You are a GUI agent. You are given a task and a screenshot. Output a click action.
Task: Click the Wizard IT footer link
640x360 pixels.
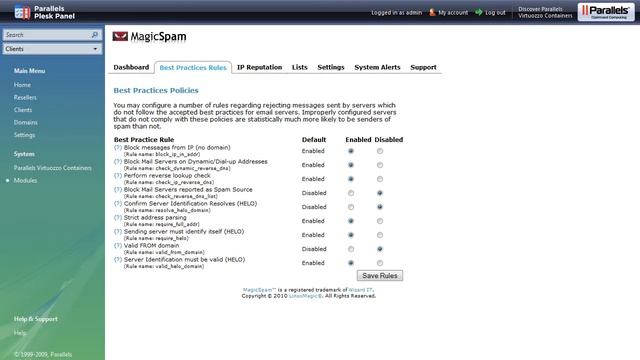[x=360, y=290]
